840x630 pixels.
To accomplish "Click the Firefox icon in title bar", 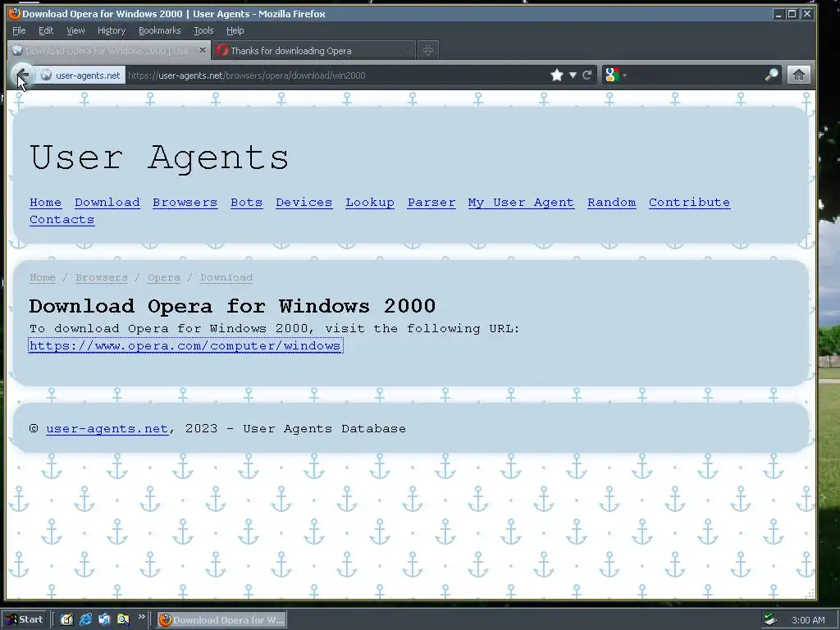I will coord(15,13).
